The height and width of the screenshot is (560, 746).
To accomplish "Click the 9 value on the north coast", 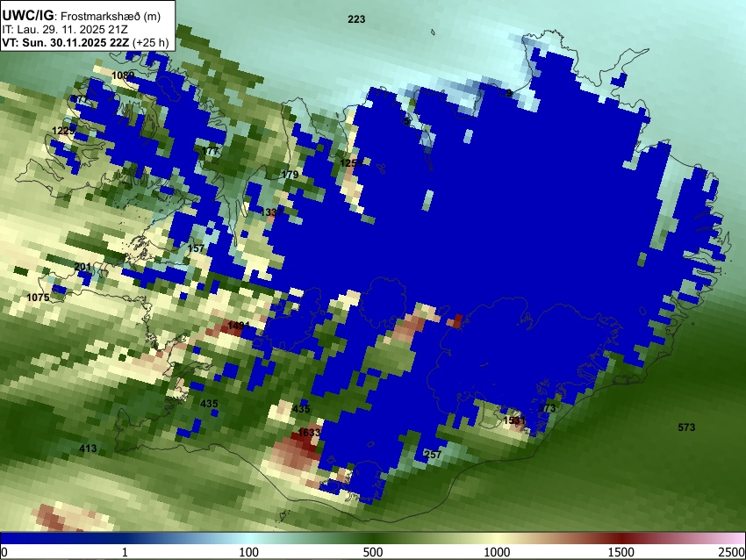I will pos(509,93).
